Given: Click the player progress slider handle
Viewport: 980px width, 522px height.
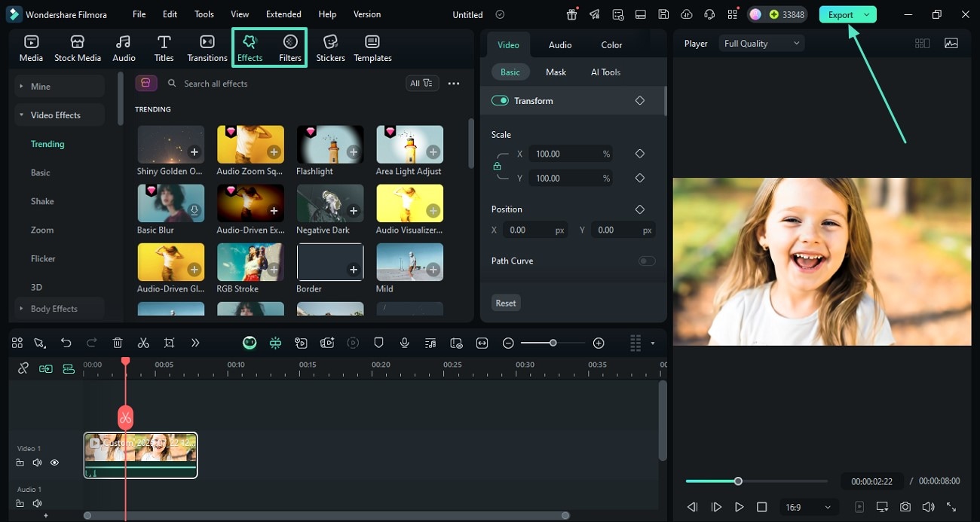Looking at the screenshot, I should point(738,481).
